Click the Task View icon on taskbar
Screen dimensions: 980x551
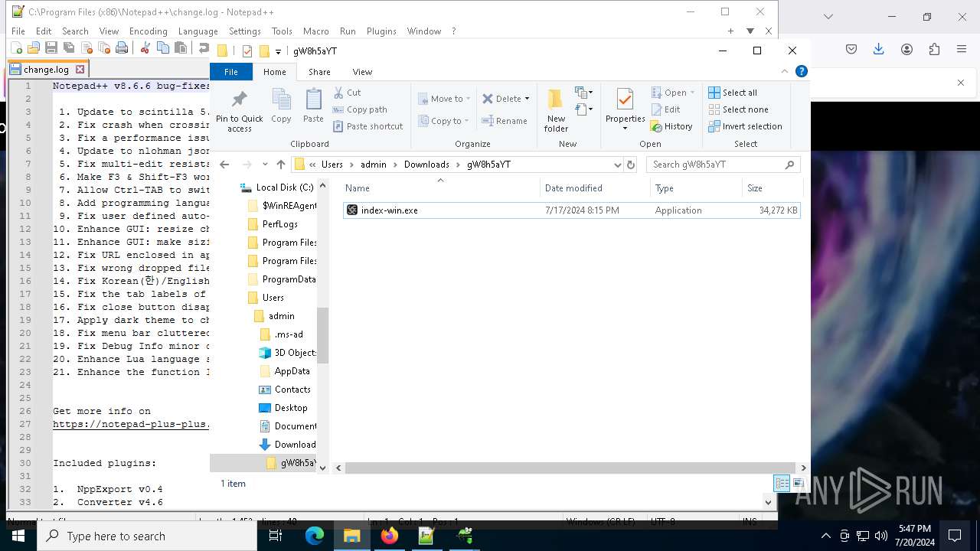point(276,536)
